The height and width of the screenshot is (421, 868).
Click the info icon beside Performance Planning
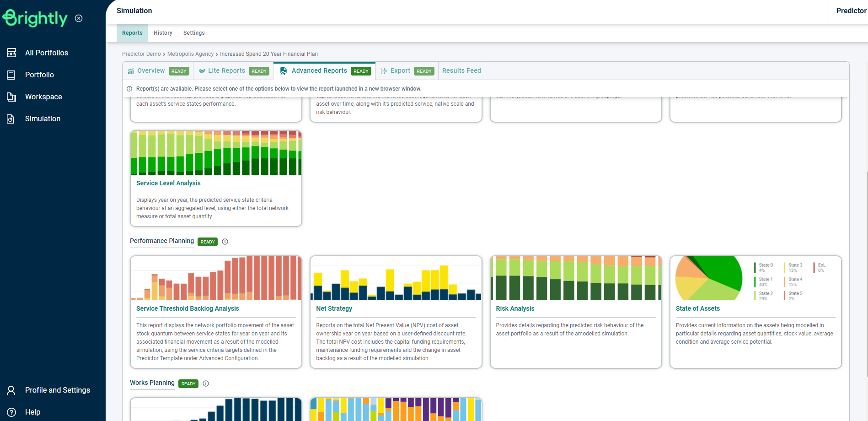(x=225, y=242)
